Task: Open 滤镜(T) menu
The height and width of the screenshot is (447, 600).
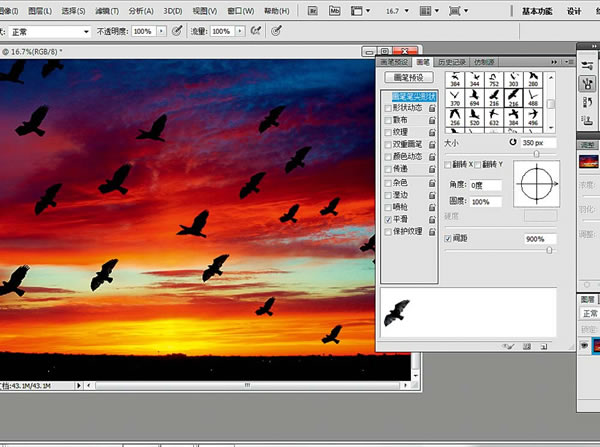Action: tap(107, 11)
